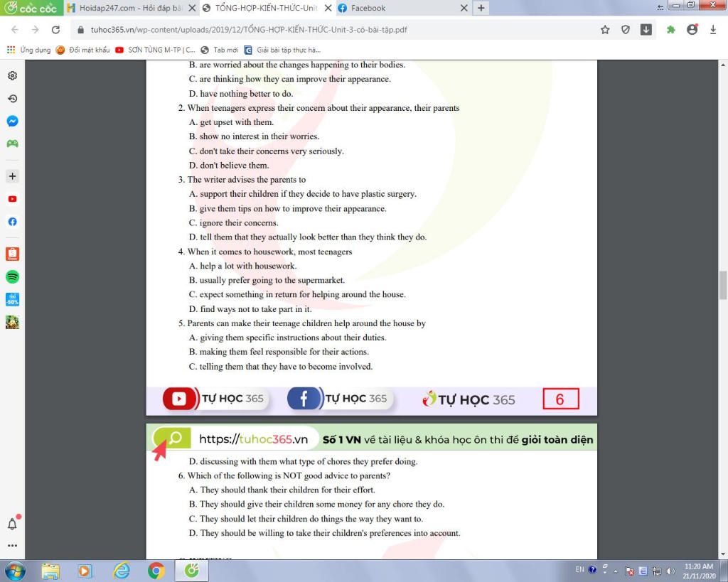Open Google Chrome from the taskbar
This screenshot has height=582, width=728.
click(156, 571)
